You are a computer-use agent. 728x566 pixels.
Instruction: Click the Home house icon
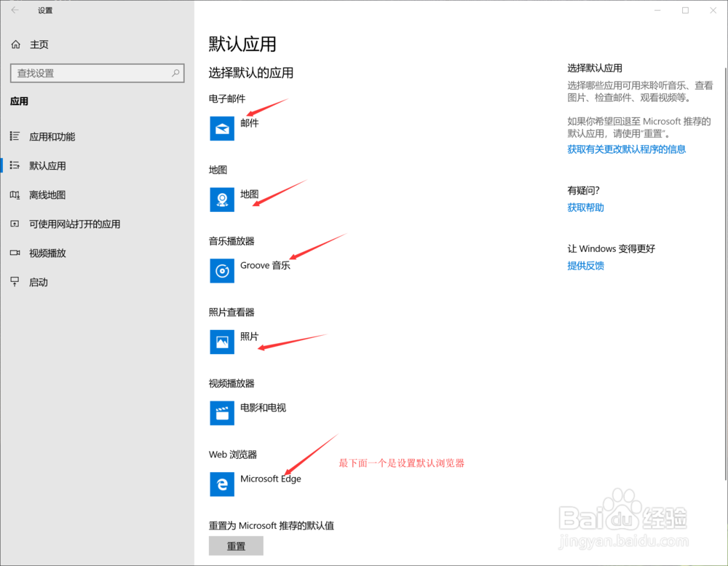click(16, 44)
